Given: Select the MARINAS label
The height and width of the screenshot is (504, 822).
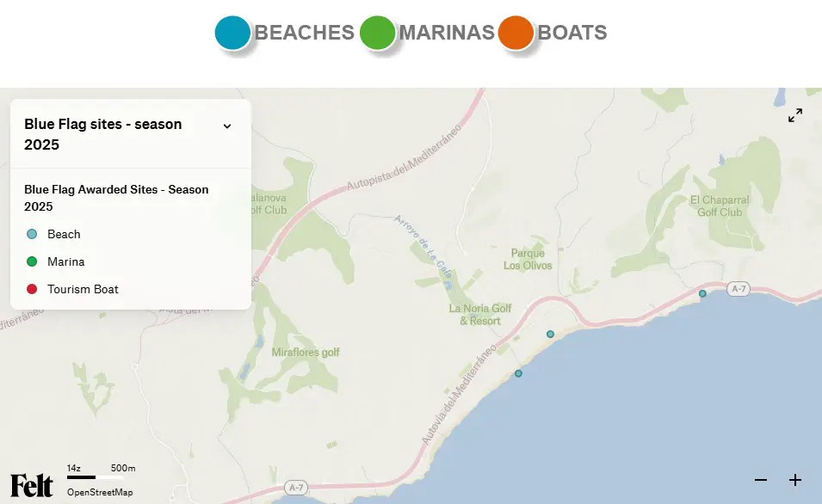Looking at the screenshot, I should pos(447,33).
